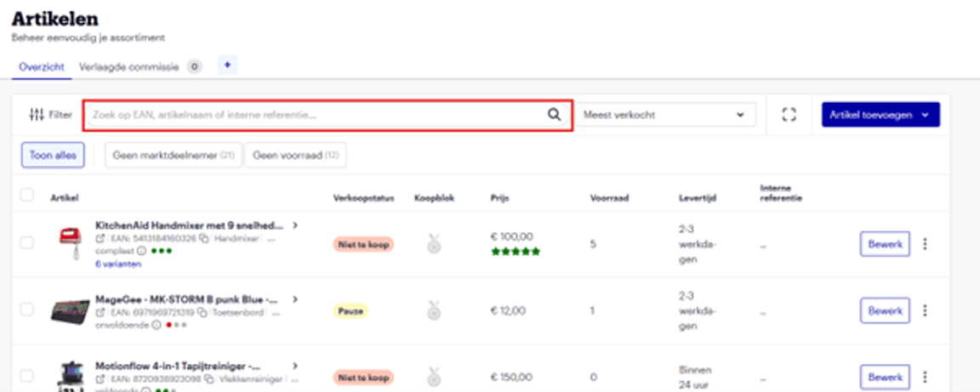The width and height of the screenshot is (980, 392).
Task: Focus the EAN or article name search field
Action: tap(315, 115)
